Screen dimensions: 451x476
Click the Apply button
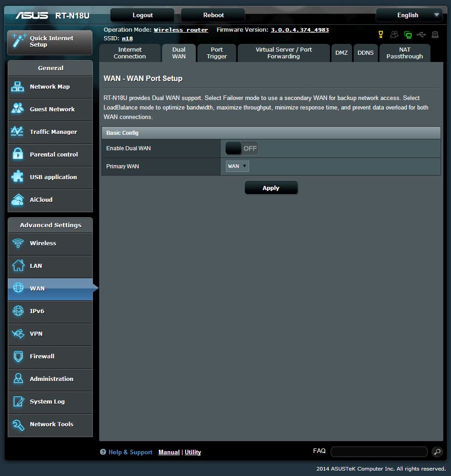coord(271,188)
